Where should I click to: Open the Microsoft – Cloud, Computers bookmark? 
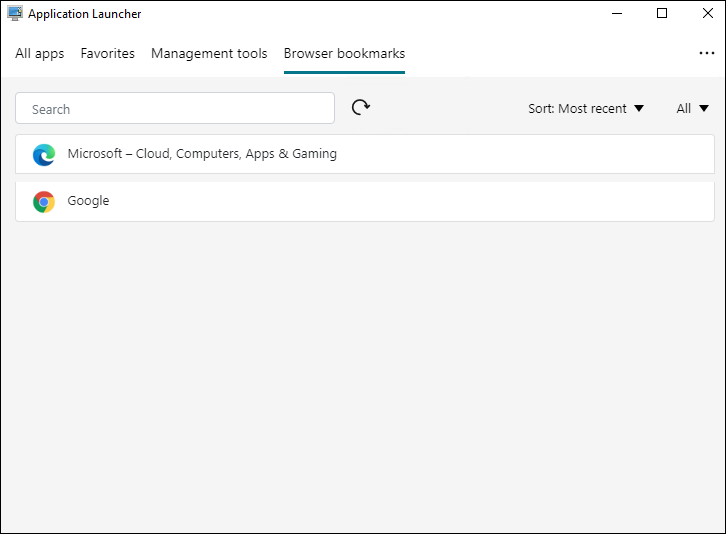202,154
